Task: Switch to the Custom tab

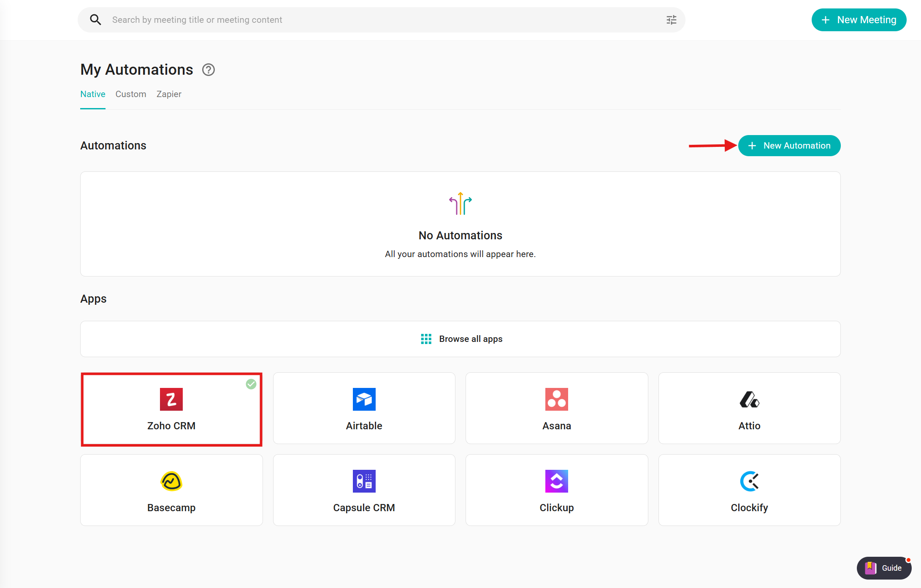Action: pos(131,94)
